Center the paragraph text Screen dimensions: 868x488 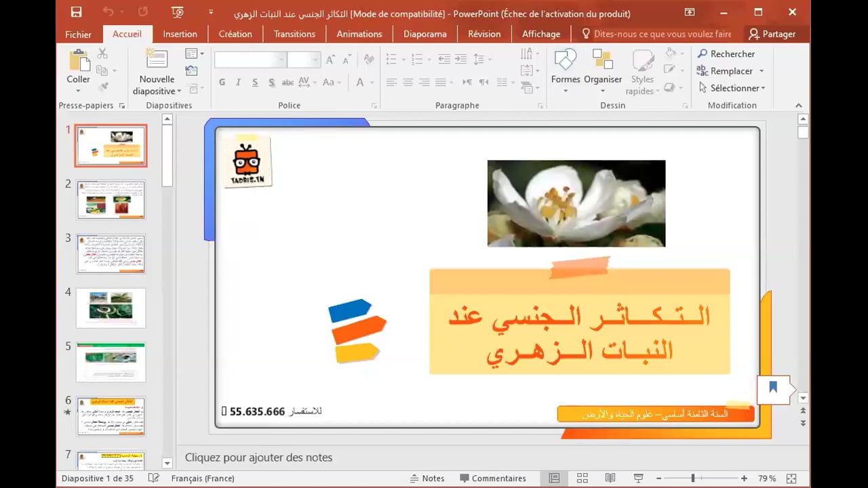click(x=408, y=82)
